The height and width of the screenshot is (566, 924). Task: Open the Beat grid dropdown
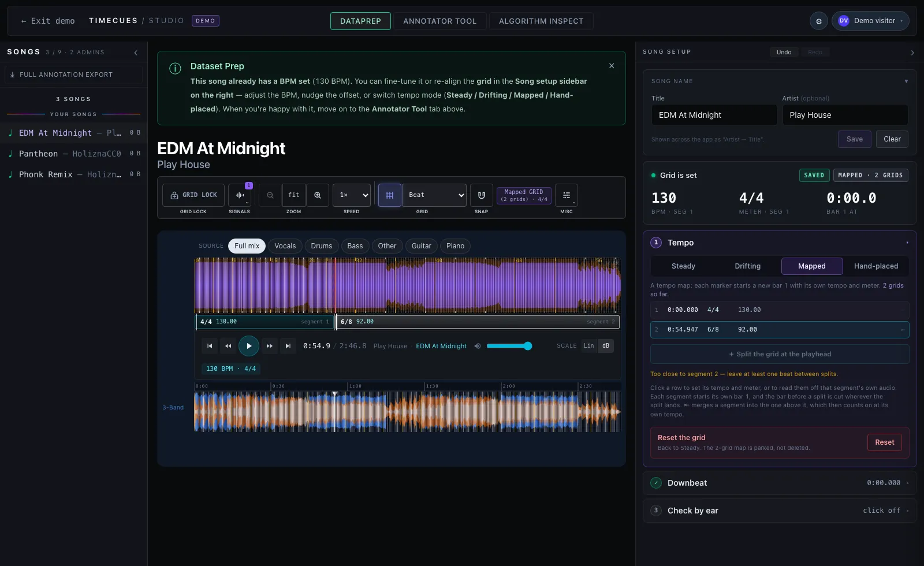pos(434,195)
